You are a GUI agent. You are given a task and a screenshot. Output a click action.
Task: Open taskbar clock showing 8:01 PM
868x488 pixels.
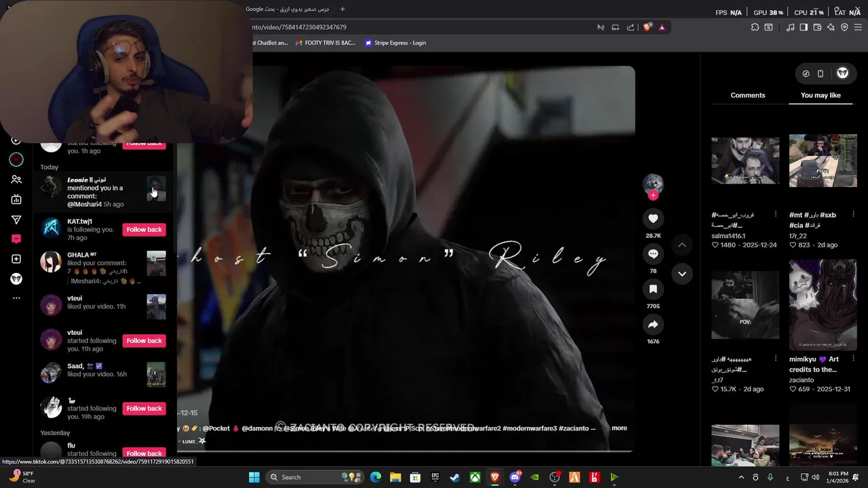838,477
